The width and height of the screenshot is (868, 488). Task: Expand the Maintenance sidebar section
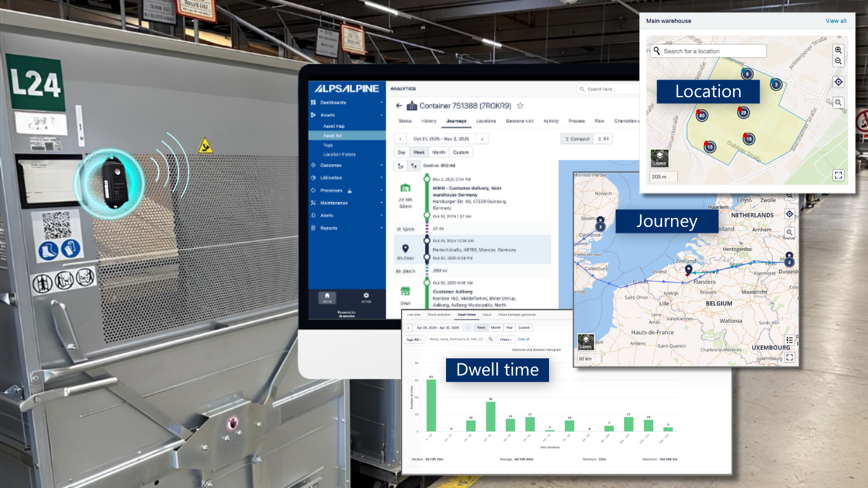pyautogui.click(x=348, y=203)
